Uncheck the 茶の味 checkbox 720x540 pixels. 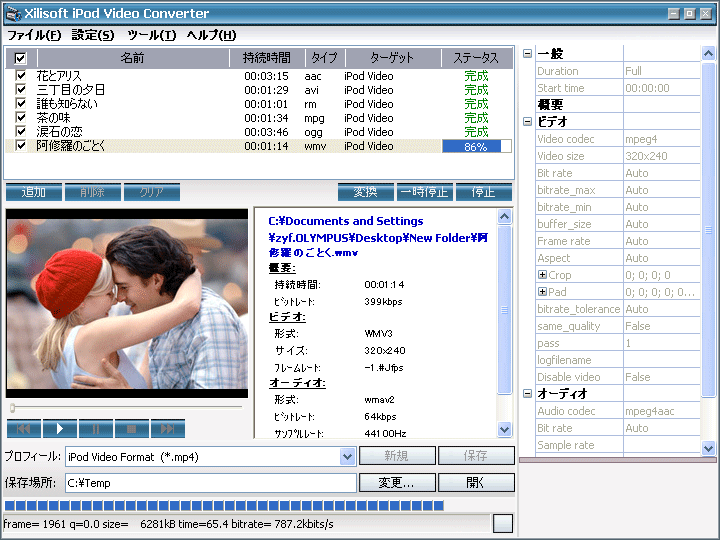pyautogui.click(x=21, y=118)
